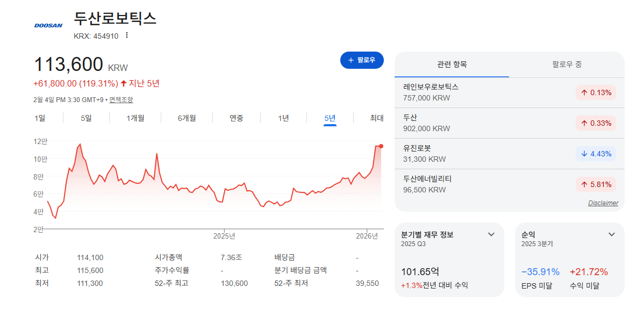The image size is (644, 309).
Task: Click the 2025 3분기 subtitle text
Action: click(537, 244)
